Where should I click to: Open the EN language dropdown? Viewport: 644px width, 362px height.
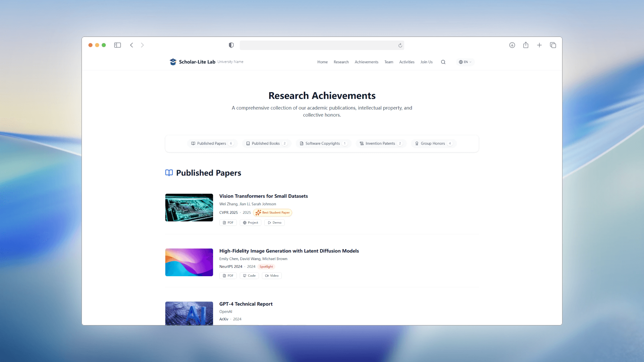tap(465, 62)
